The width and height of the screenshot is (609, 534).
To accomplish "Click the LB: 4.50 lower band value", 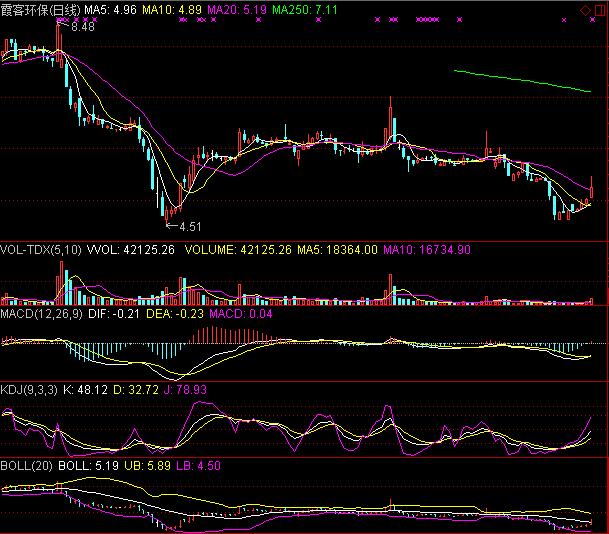I will coord(198,466).
